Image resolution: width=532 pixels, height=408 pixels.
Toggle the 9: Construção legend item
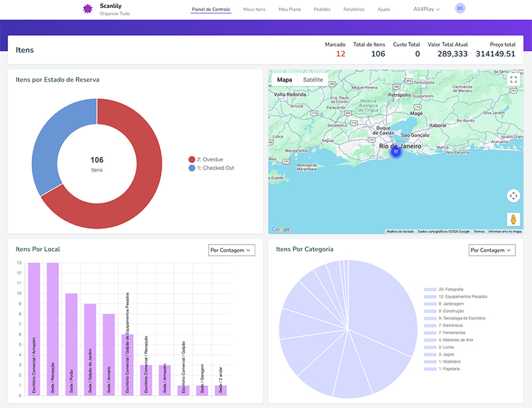444,311
